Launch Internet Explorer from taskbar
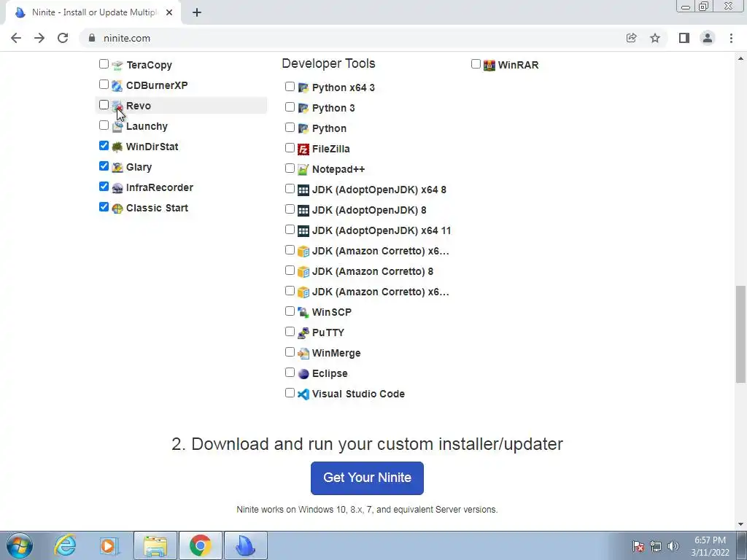 [65, 545]
